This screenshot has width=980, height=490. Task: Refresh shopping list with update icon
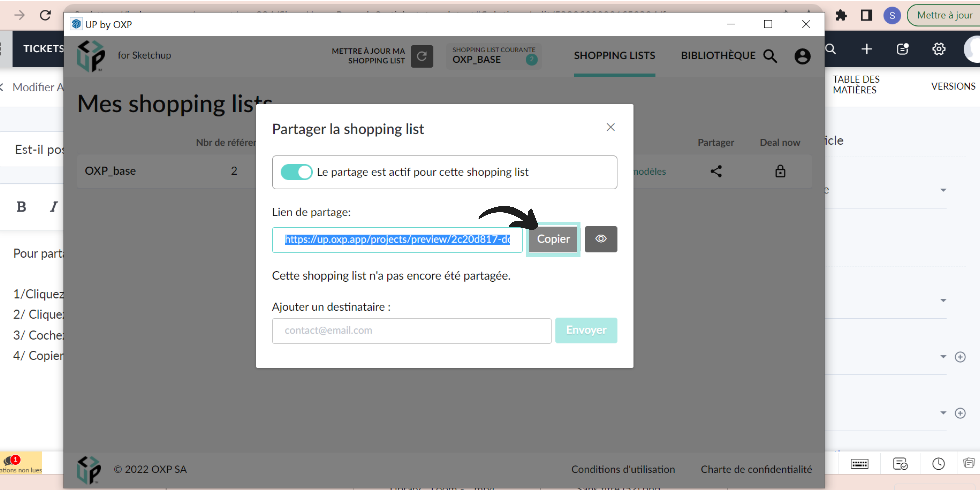422,56
